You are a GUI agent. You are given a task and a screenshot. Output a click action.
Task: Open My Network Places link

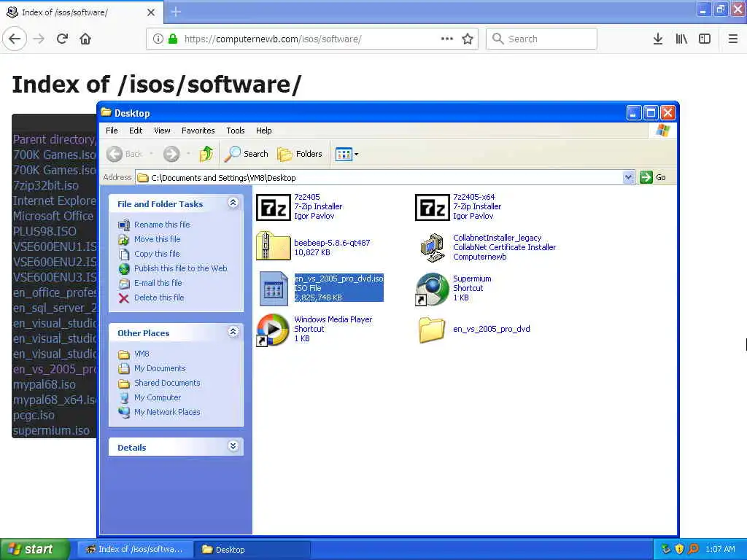167,412
